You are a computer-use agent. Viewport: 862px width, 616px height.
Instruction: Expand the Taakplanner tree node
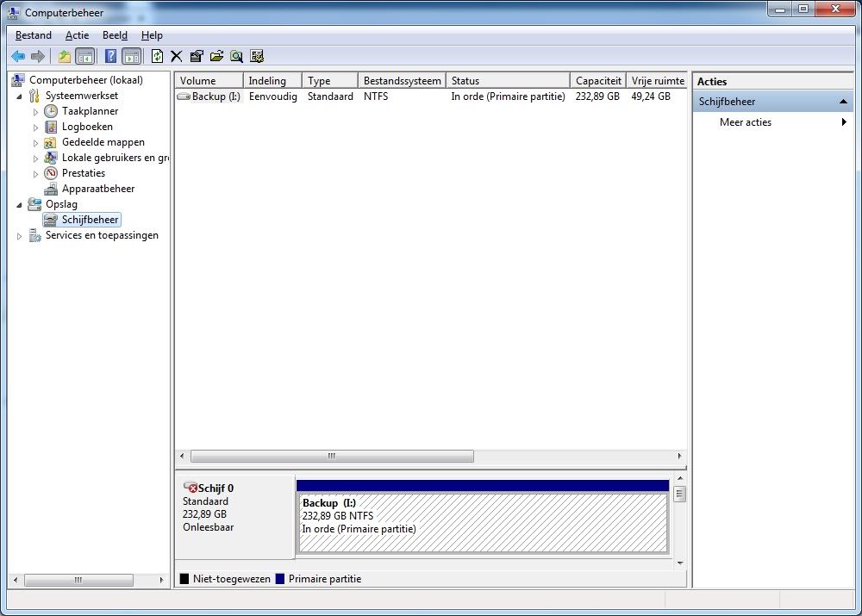point(35,112)
